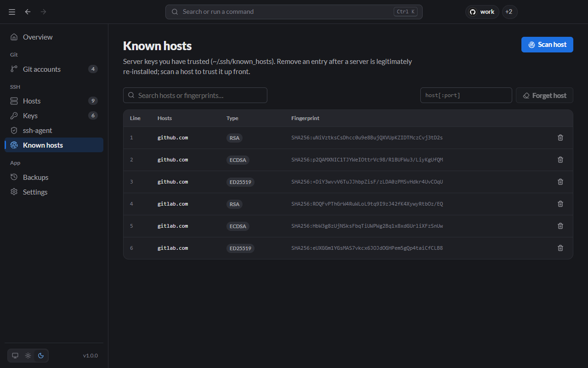Toggle the hamburger sidebar menu
This screenshot has height=368, width=588.
12,12
